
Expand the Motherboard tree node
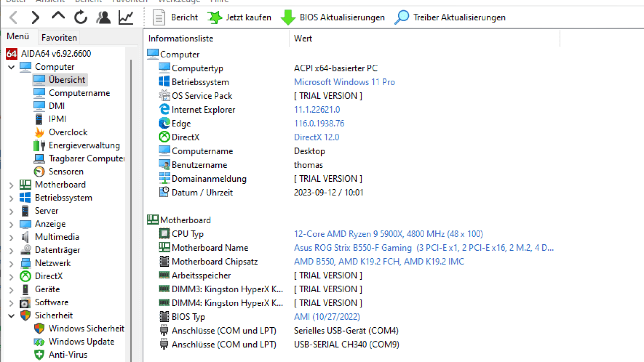[11, 185]
